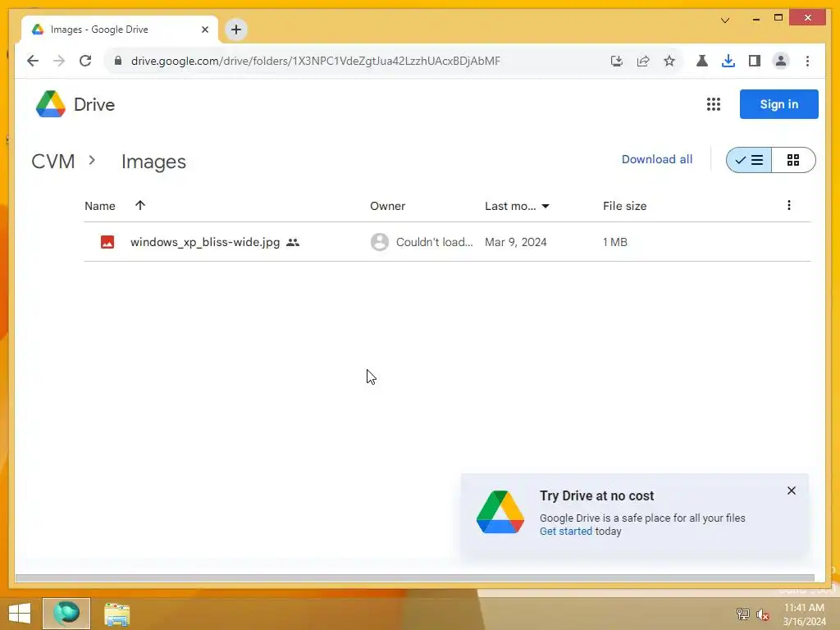
Task: Open the Google apps grid
Action: [x=713, y=104]
